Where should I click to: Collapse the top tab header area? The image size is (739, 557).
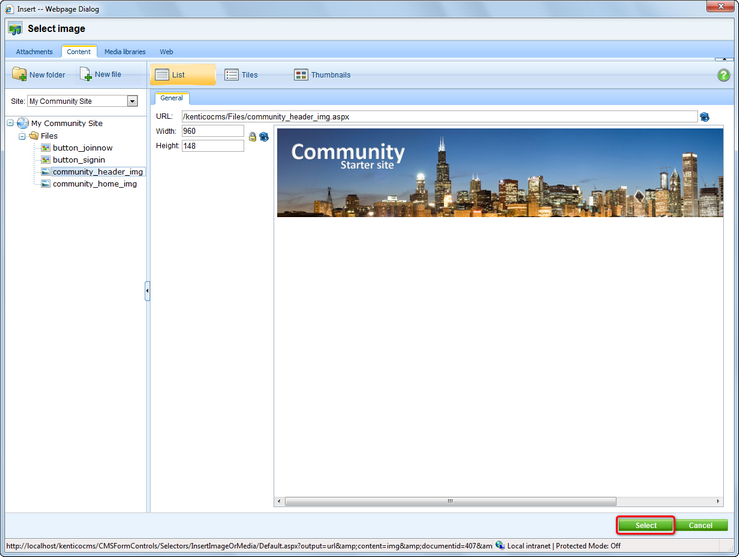[724, 59]
